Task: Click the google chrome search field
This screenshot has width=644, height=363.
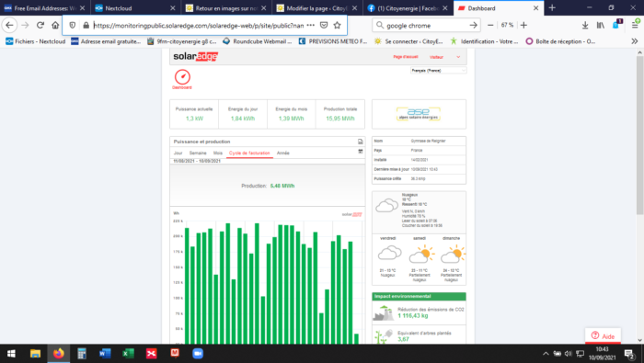Action: [x=425, y=25]
